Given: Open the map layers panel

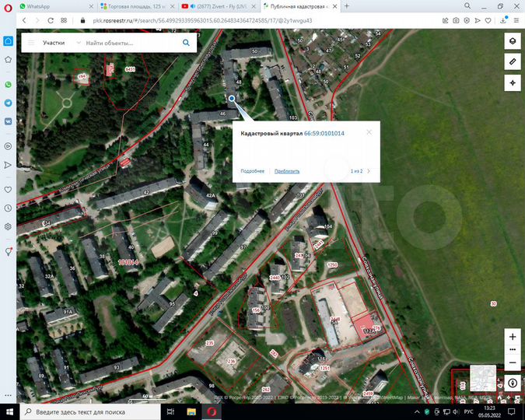Looking at the screenshot, I should (x=513, y=41).
